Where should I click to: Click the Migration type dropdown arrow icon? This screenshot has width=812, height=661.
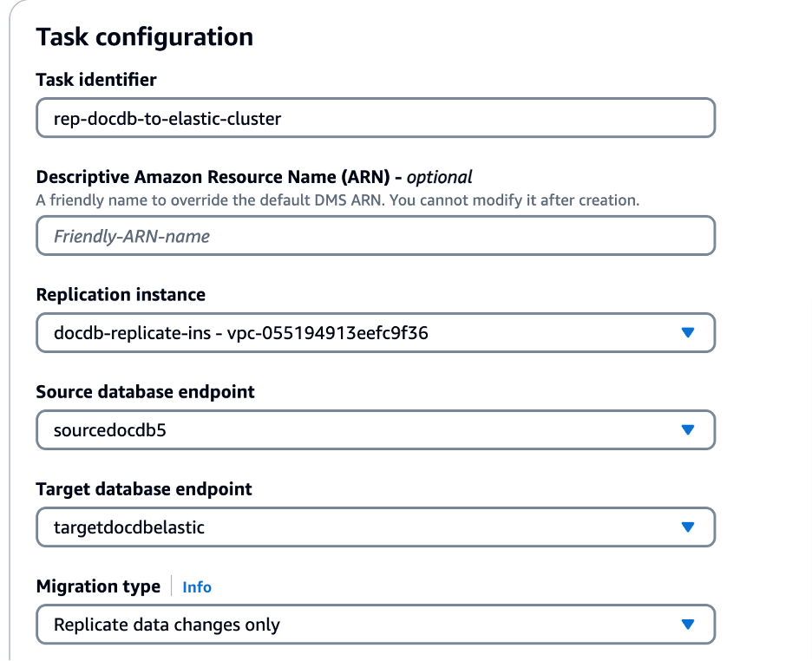688,625
